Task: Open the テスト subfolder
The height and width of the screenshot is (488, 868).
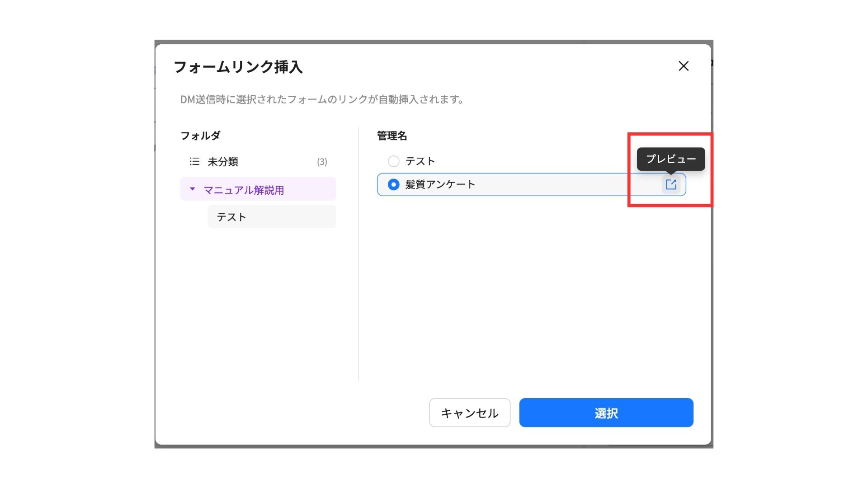Action: (231, 217)
